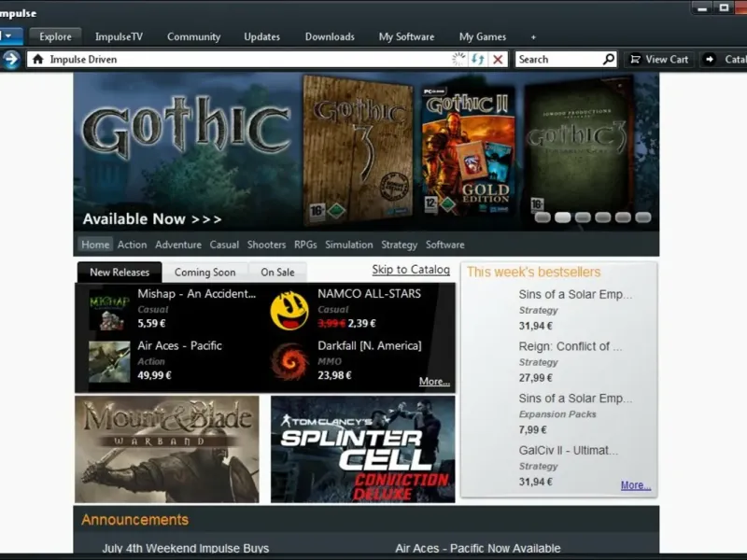Stop page loading with red X
747x560 pixels.
[498, 59]
